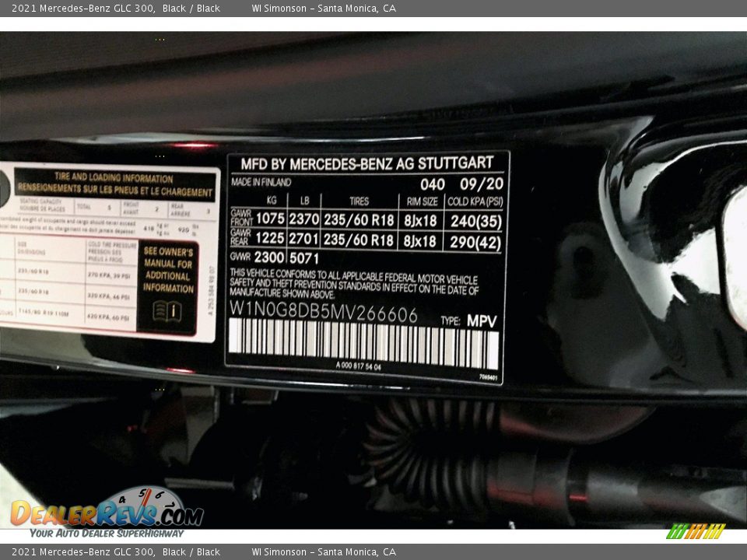The height and width of the screenshot is (560, 747).
Task: Click the 320 KPA, 46 PSI tire pressure
Action: (x=109, y=296)
